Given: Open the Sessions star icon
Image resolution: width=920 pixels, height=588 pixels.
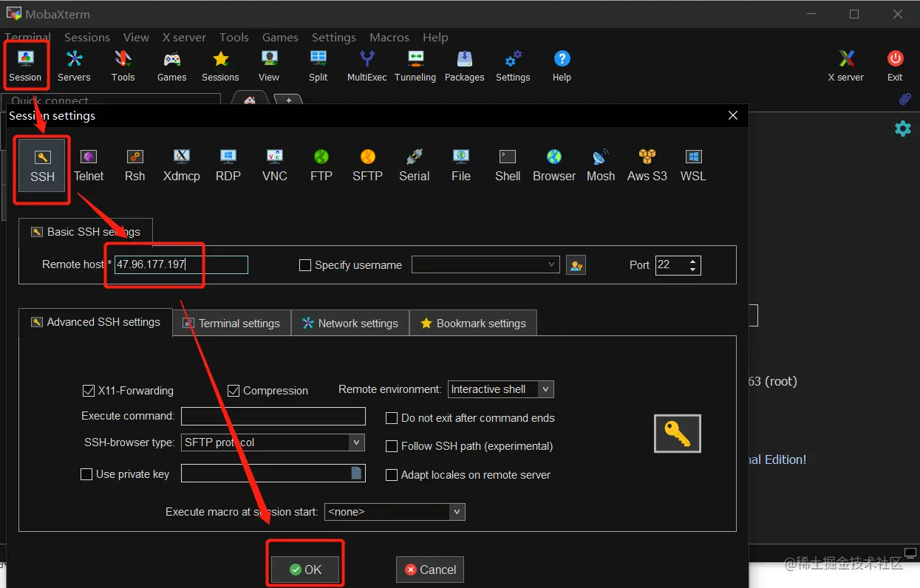Looking at the screenshot, I should click(220, 66).
